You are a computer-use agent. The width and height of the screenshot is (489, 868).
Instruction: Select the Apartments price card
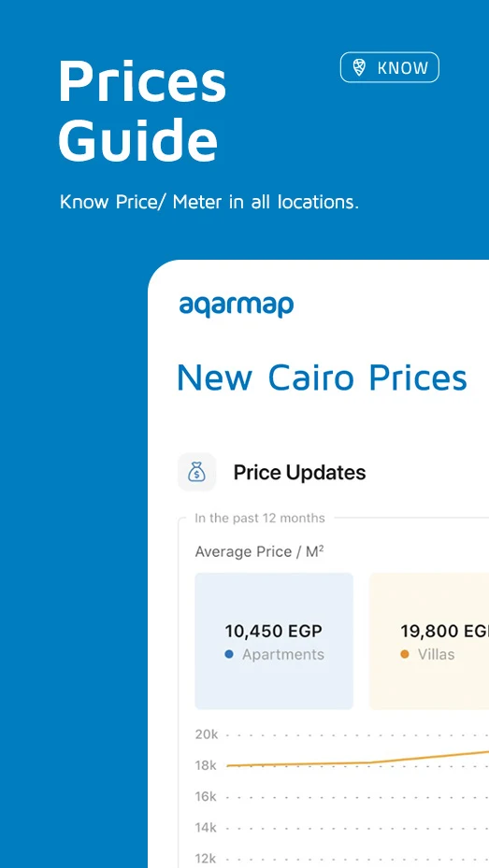point(274,641)
